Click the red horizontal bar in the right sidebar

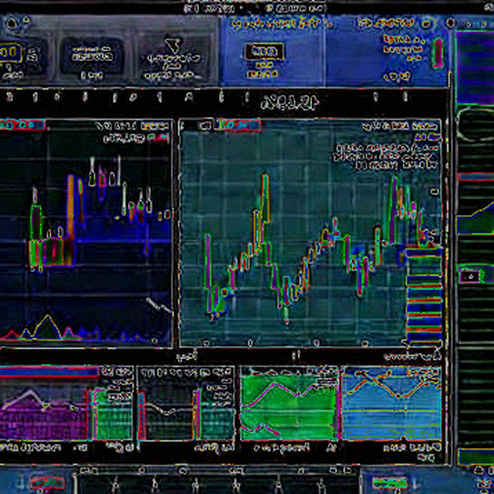pos(476,177)
